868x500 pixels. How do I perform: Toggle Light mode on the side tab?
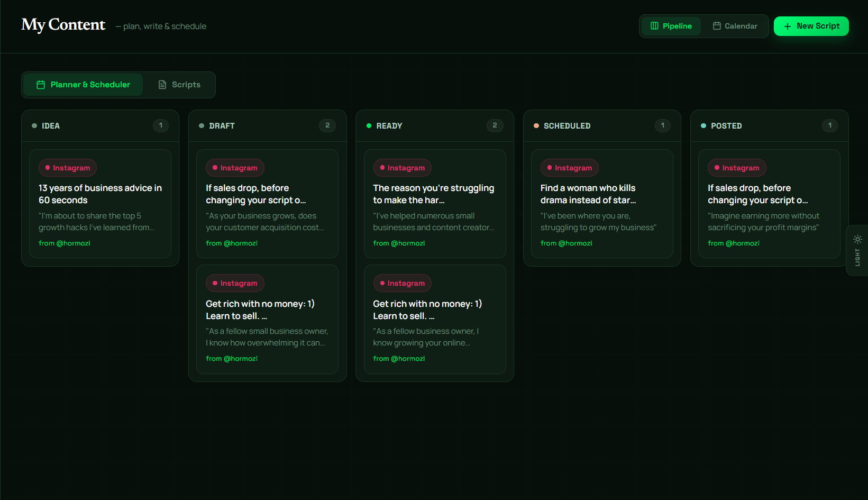pos(857,250)
